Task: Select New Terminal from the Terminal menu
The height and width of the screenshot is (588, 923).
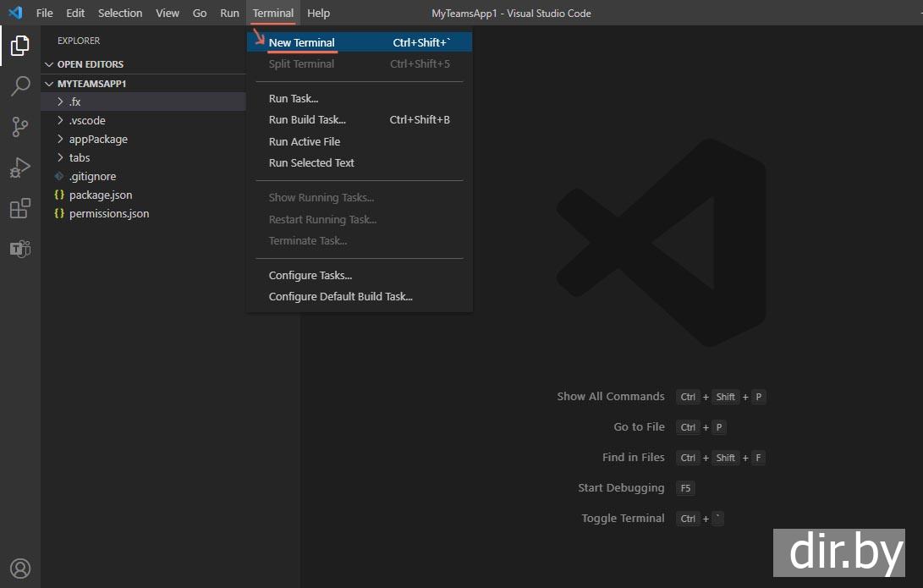Action: 302,42
